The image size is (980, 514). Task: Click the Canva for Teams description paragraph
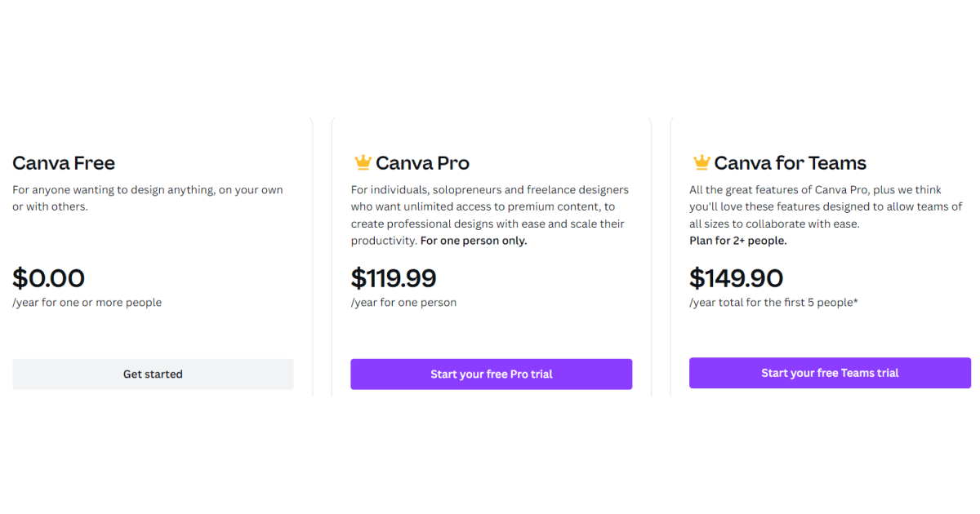click(x=825, y=206)
